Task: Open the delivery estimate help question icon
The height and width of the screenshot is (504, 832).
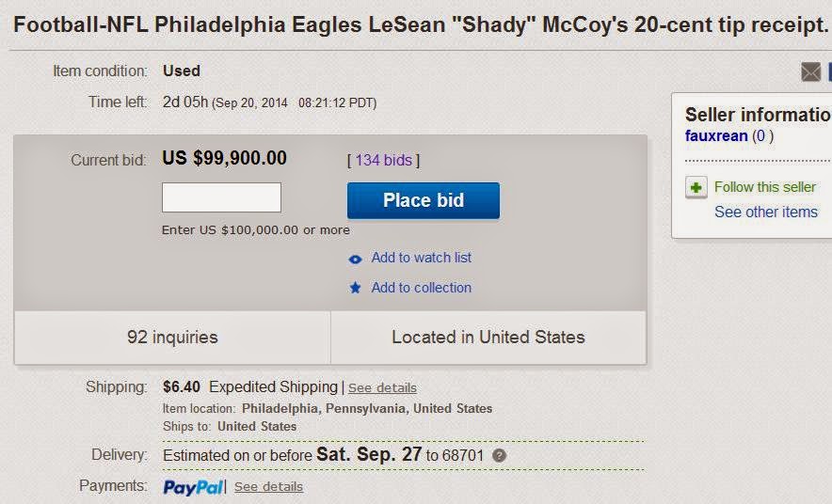Action: (x=500, y=456)
